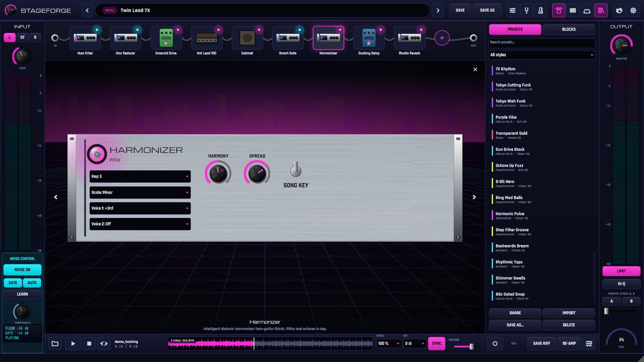Open the Key: E dropdown
The width and height of the screenshot is (644, 362).
tap(140, 176)
